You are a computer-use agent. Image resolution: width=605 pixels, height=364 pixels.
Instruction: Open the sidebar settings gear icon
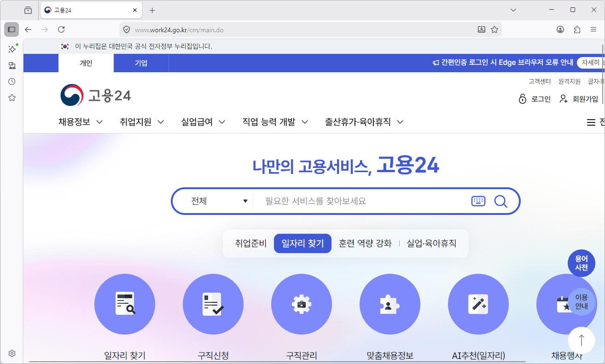point(12,353)
